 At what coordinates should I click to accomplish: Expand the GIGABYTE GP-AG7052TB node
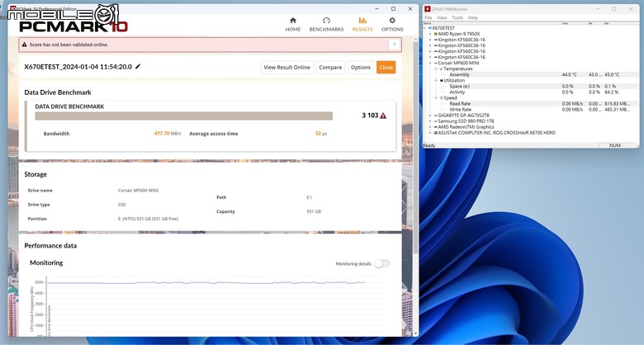coord(431,116)
